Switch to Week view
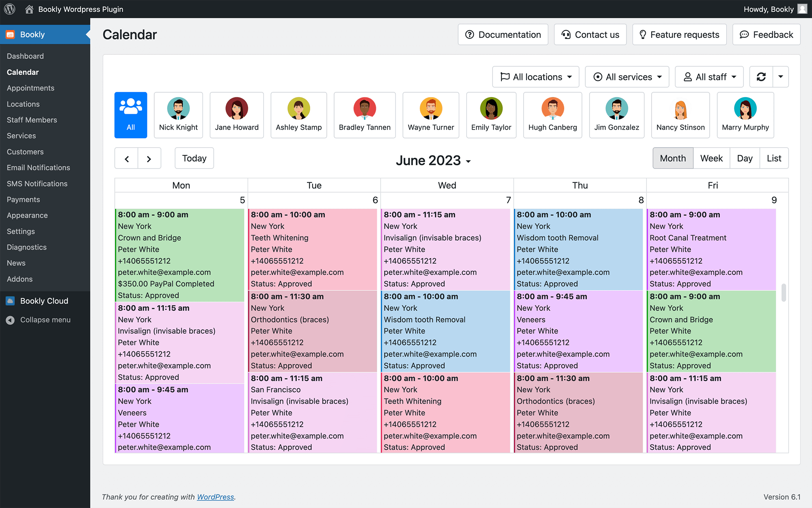 (711, 158)
